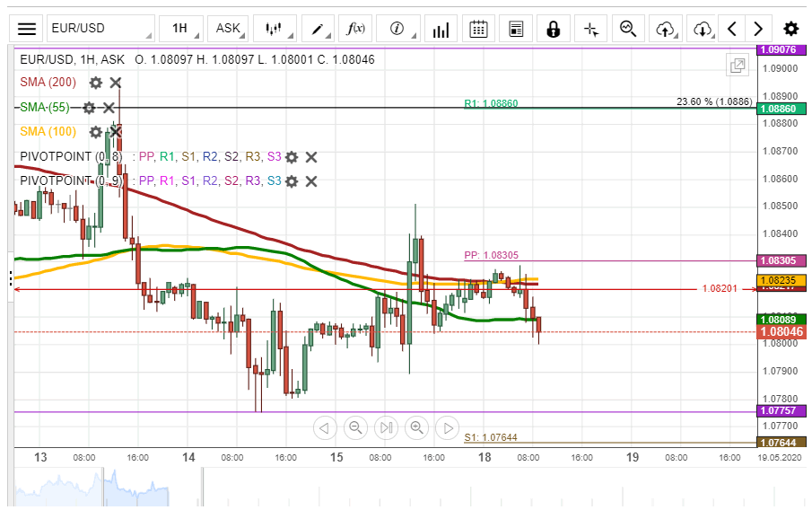Open chart settings gear in toolbar
Screen dimensions: 812x510
pyautogui.click(x=790, y=29)
